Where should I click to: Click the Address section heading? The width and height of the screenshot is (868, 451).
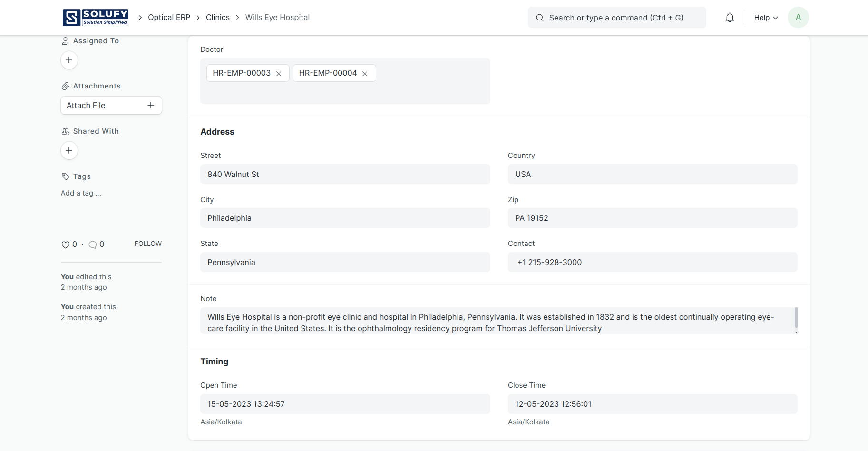pyautogui.click(x=217, y=132)
